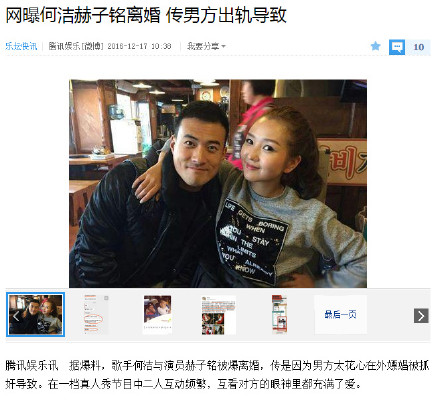The image size is (440, 402).
Task: Expand the 我要分享 share dropdown
Action: tap(206, 46)
